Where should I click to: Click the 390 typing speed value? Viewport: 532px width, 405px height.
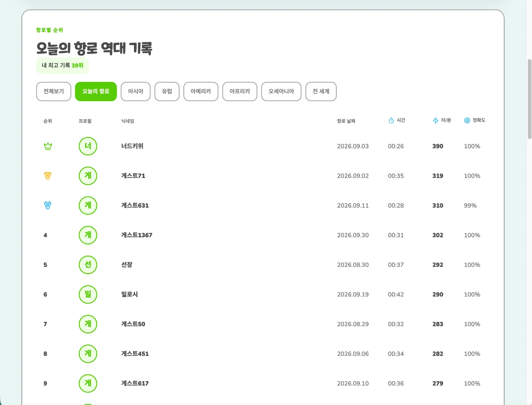coord(438,146)
